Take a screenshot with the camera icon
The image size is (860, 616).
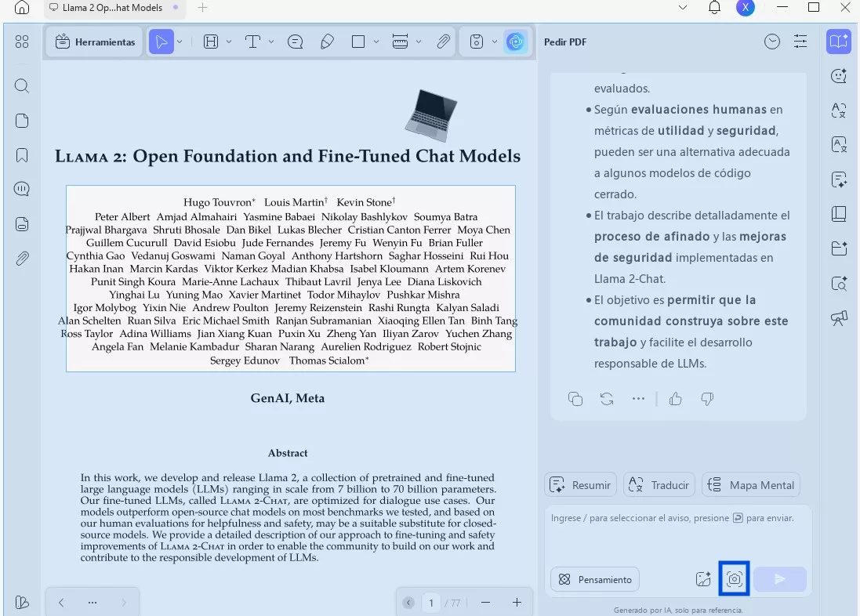[734, 578]
